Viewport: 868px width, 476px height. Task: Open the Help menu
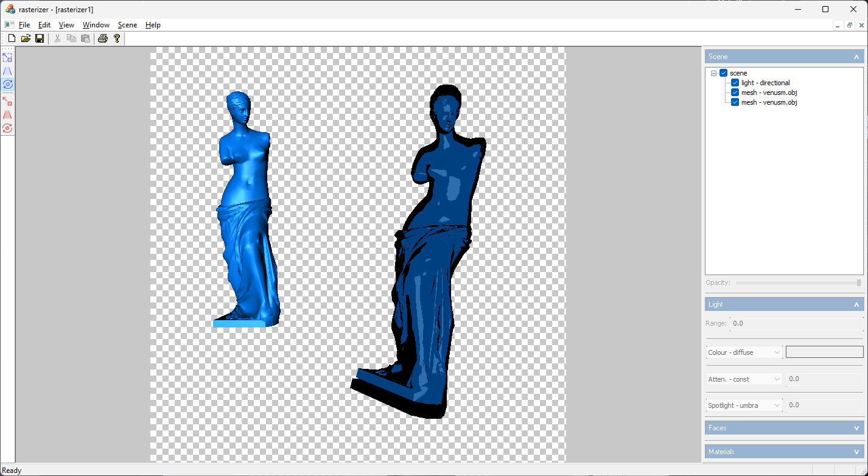pos(153,25)
